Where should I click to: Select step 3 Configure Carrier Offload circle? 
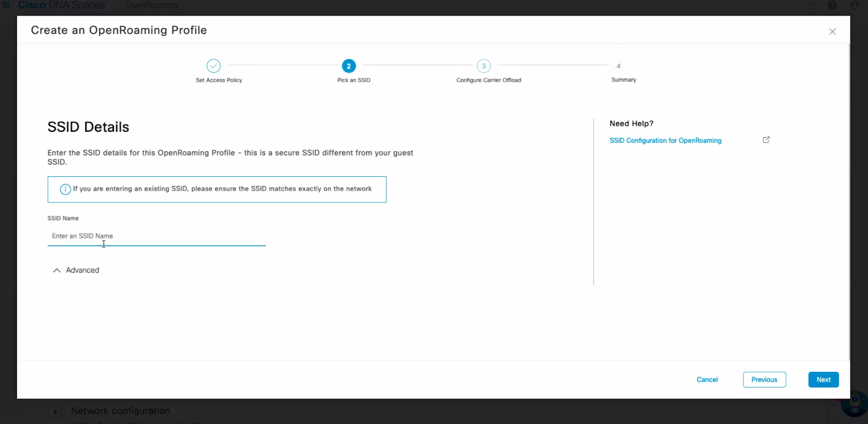484,66
